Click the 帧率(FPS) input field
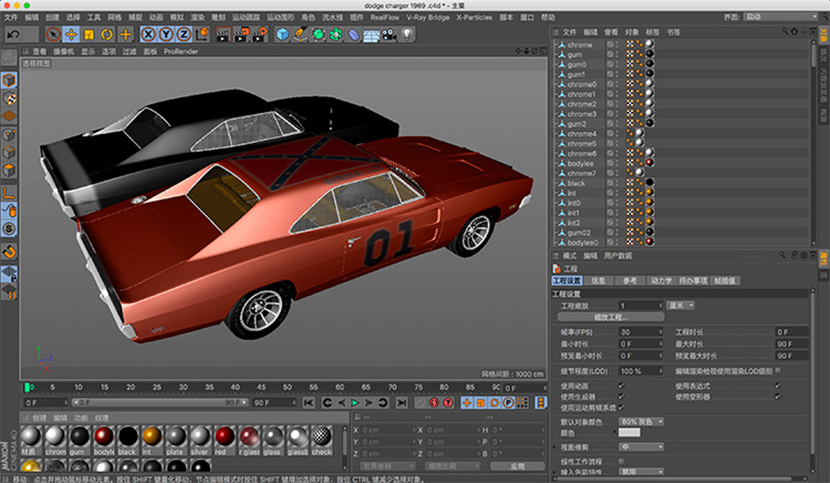The height and width of the screenshot is (483, 830). coord(640,332)
